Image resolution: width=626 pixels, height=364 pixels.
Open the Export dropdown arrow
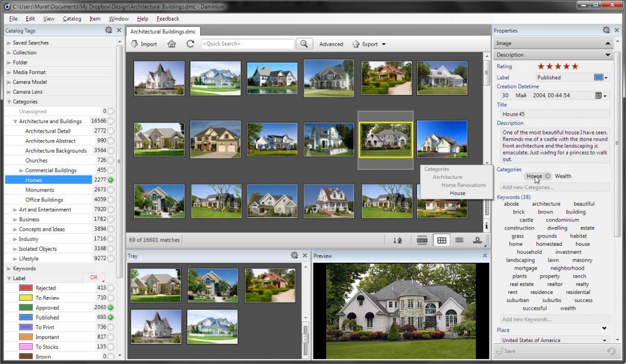(384, 44)
